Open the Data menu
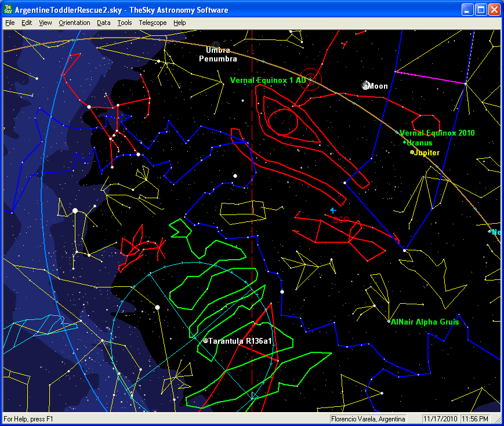The image size is (504, 426). coord(104,23)
